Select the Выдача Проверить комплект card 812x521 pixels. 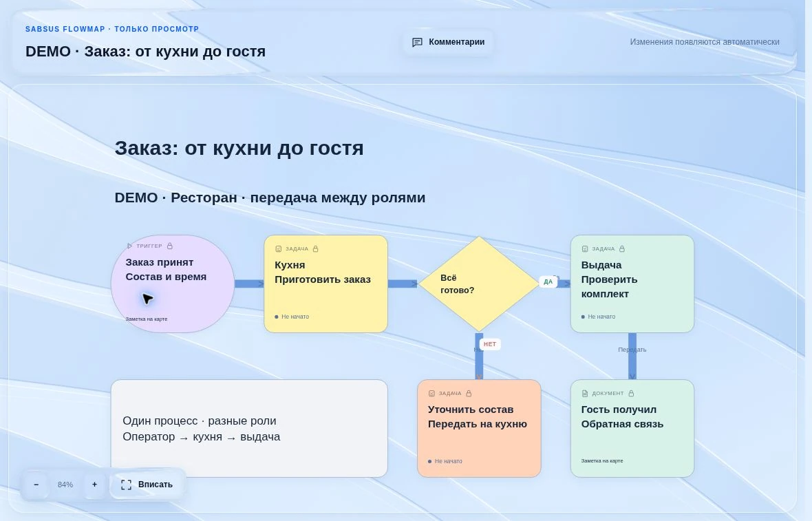(x=632, y=284)
